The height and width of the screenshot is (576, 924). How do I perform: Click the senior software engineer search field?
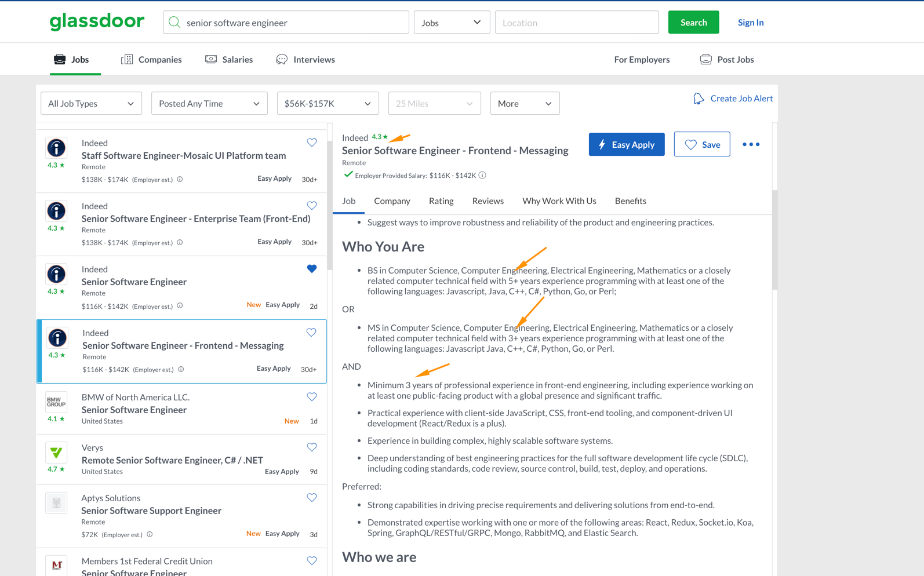point(286,23)
